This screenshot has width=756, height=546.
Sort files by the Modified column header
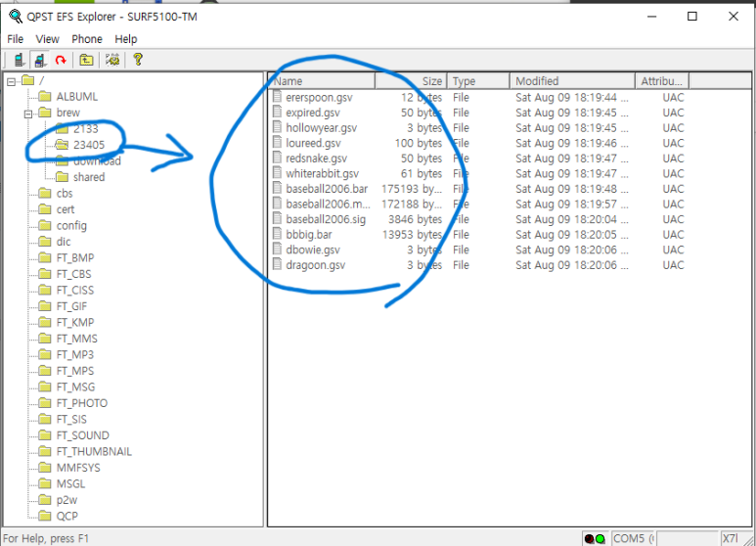click(x=572, y=81)
